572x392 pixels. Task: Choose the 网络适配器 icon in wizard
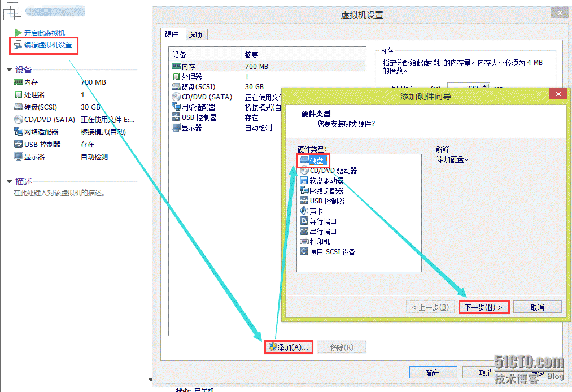304,190
